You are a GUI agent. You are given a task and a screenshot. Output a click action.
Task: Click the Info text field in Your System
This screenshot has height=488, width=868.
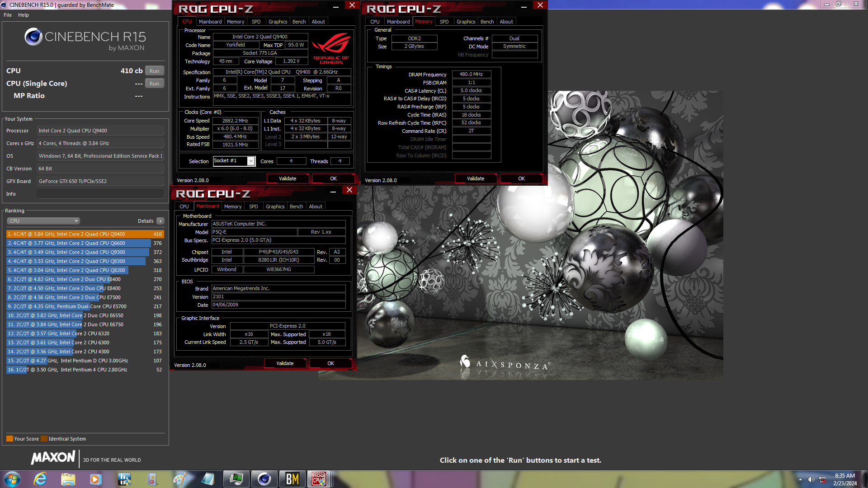[x=100, y=194]
